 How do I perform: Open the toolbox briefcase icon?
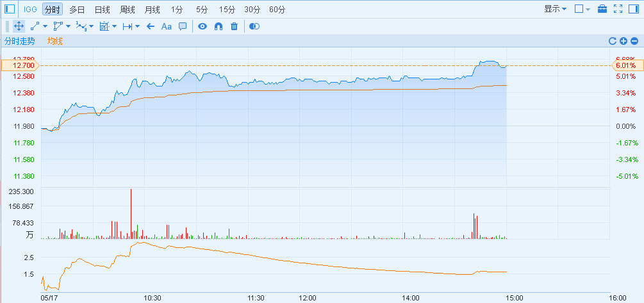point(602,8)
